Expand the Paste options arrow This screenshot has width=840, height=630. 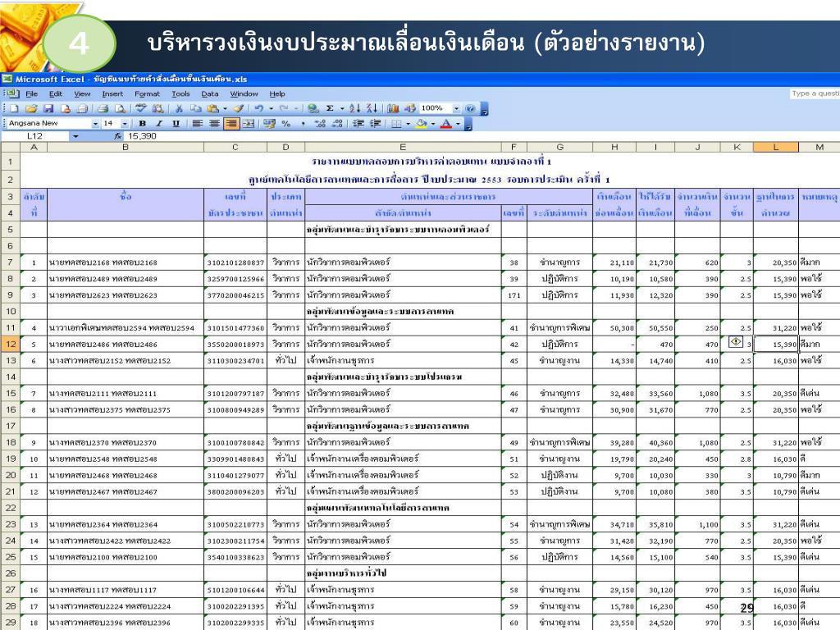[226, 109]
